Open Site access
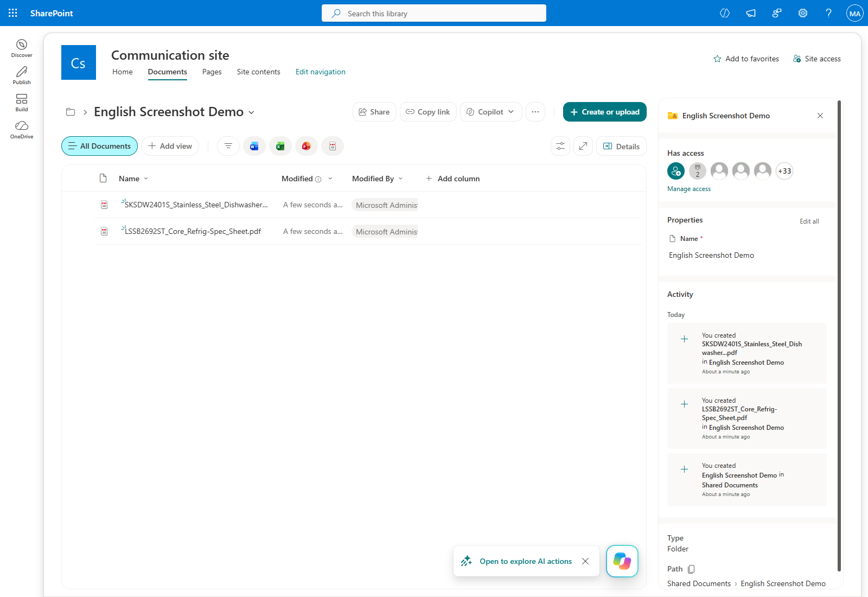868x597 pixels. coord(817,59)
